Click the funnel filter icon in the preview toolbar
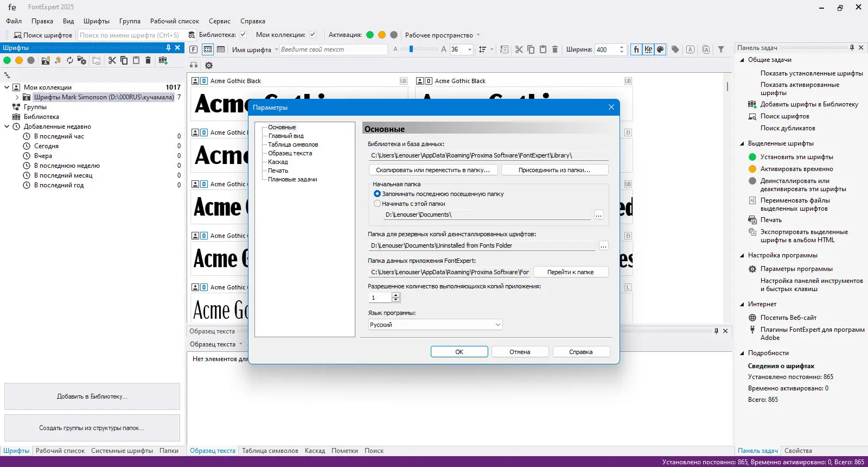Image resolution: width=868 pixels, height=467 pixels. pos(721,49)
